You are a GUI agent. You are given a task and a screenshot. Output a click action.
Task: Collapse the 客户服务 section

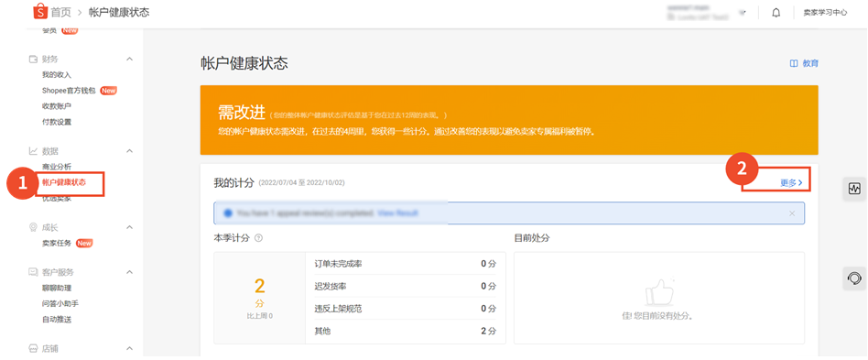coord(129,272)
